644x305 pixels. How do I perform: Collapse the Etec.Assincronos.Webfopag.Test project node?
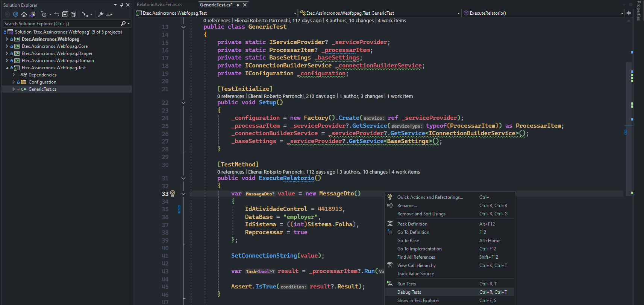pos(7,68)
